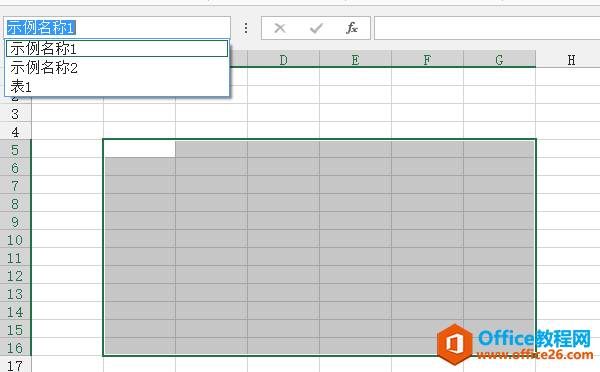The height and width of the screenshot is (372, 600).
Task: Click the three-dot name box resize handle
Action: pos(246,28)
